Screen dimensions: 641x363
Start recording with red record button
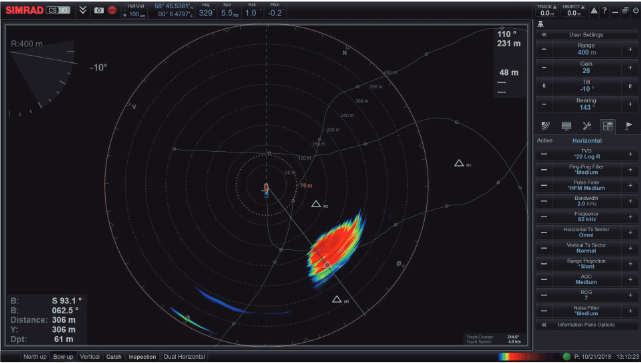[112, 10]
